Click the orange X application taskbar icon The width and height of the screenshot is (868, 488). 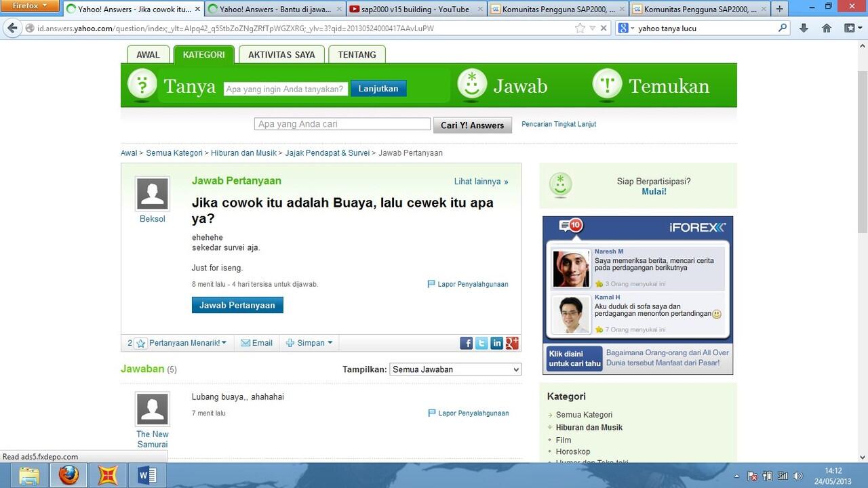tap(108, 475)
